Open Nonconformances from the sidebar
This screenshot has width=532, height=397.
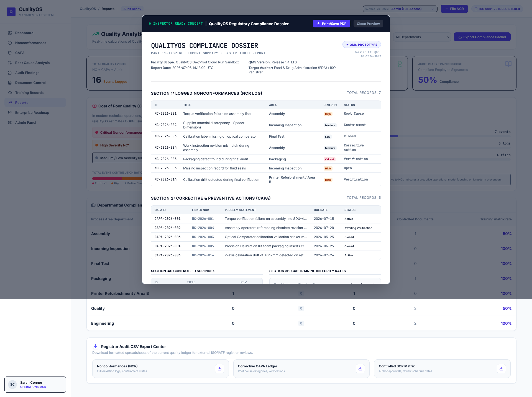pyautogui.click(x=35, y=43)
